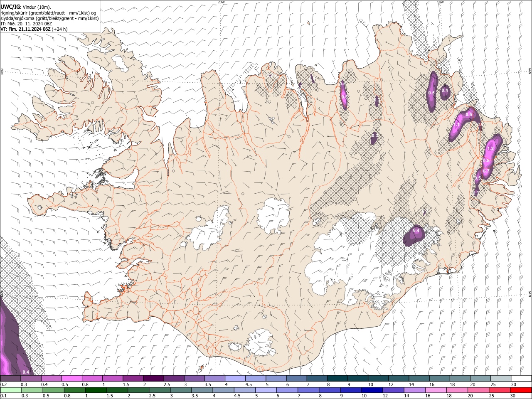Click the '0.4' value over the southwest sea
The height and width of the screenshot is (399, 532).
(26, 372)
